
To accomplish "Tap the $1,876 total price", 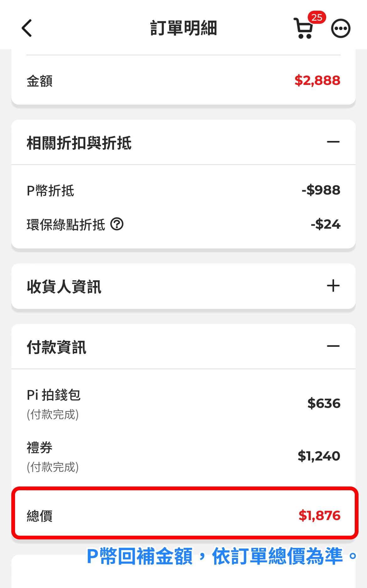I will point(319,515).
